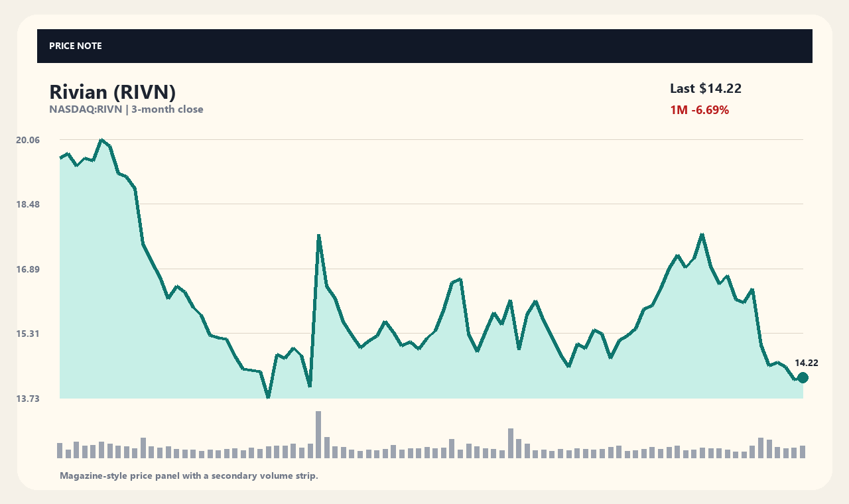Click the 20.06 y-axis label
The height and width of the screenshot is (504, 849).
point(28,140)
